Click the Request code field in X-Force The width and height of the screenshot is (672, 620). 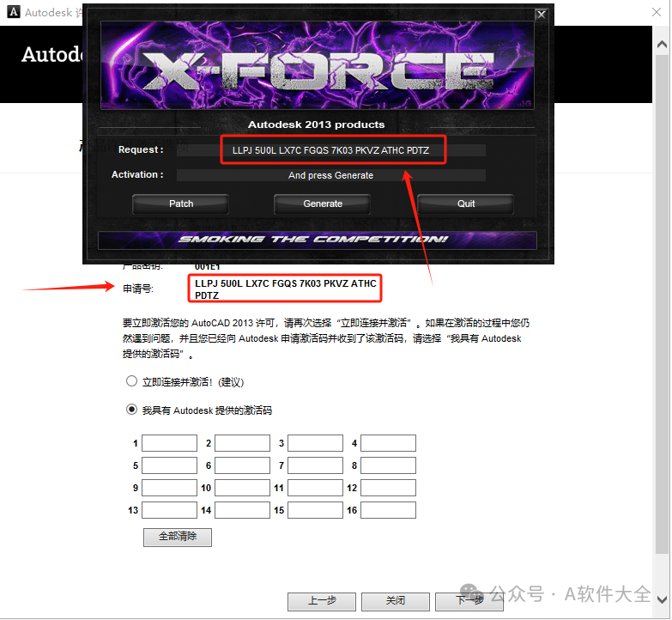[331, 150]
